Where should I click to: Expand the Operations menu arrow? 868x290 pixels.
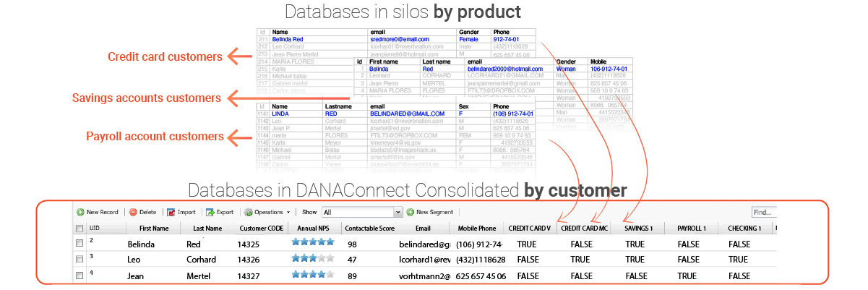tap(288, 213)
